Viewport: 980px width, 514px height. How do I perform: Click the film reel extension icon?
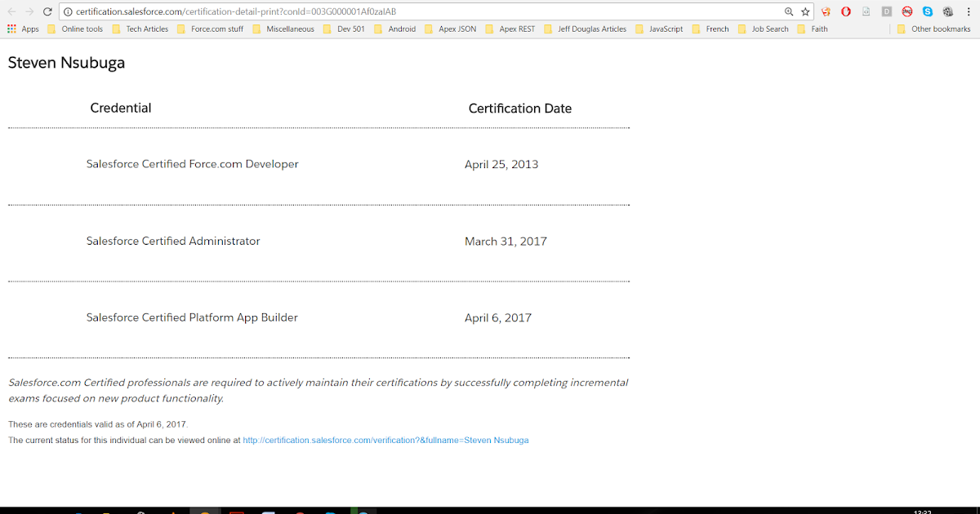(x=948, y=11)
